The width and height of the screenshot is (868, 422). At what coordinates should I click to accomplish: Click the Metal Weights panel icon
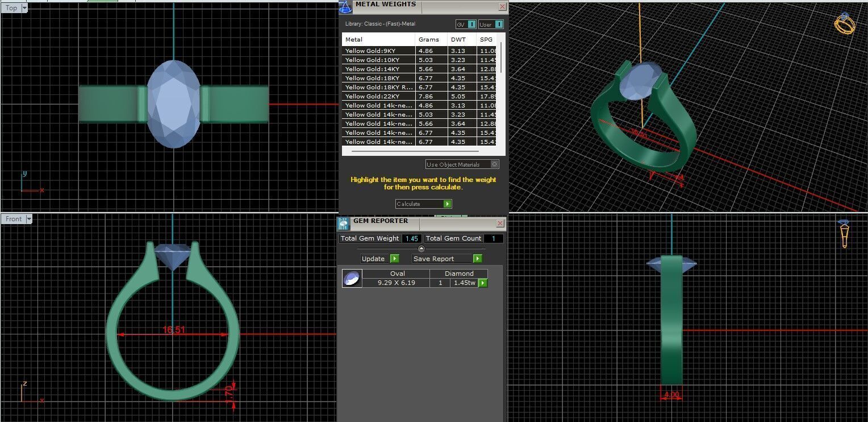coord(344,6)
